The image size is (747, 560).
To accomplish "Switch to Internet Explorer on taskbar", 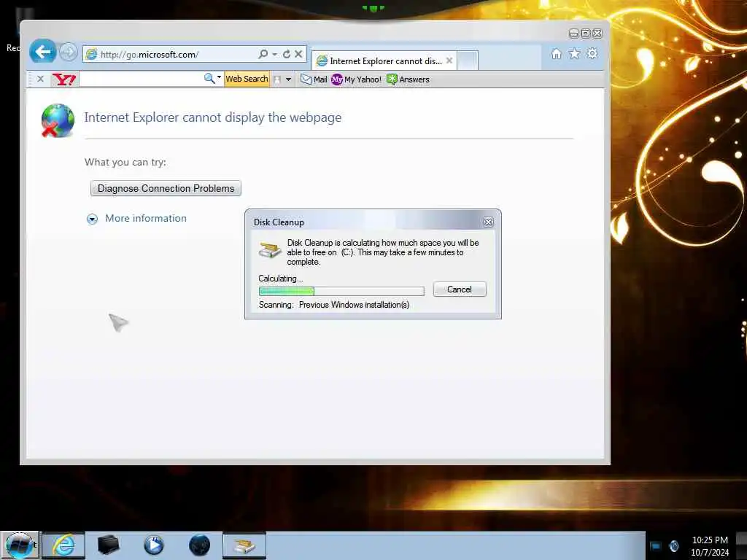I will tap(63, 545).
